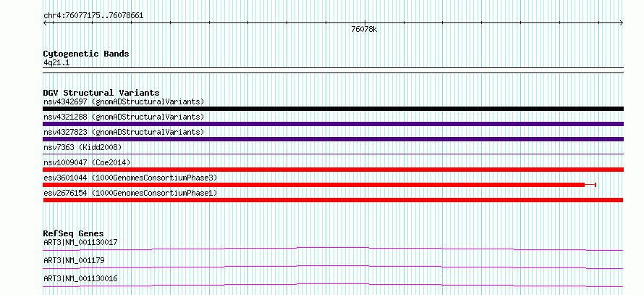This screenshot has height=295, width=644.
Task: Click the 4q21.1 cytogenetic band line
Action: pyautogui.click(x=333, y=70)
